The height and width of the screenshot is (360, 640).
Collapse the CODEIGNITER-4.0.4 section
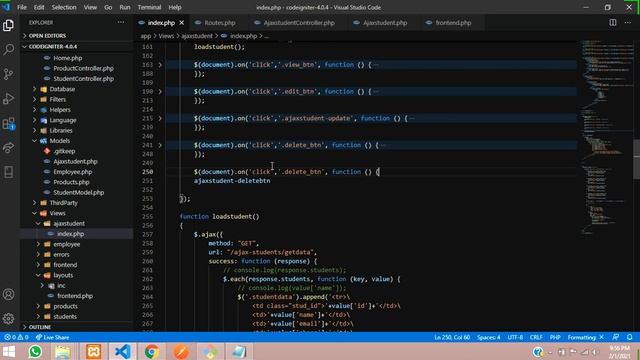(77, 47)
